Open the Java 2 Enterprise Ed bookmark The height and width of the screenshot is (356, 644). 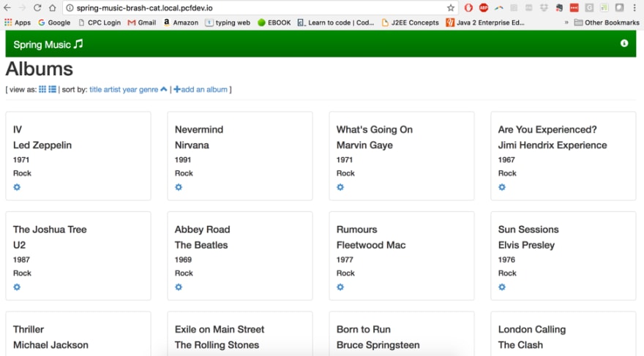485,23
